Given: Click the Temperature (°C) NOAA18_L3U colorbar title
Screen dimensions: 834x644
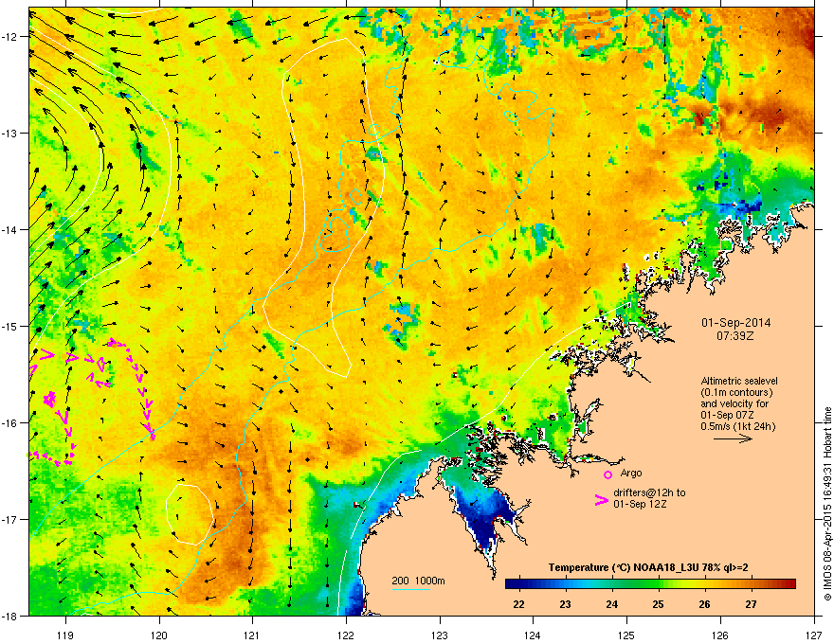Looking at the screenshot, I should [648, 567].
